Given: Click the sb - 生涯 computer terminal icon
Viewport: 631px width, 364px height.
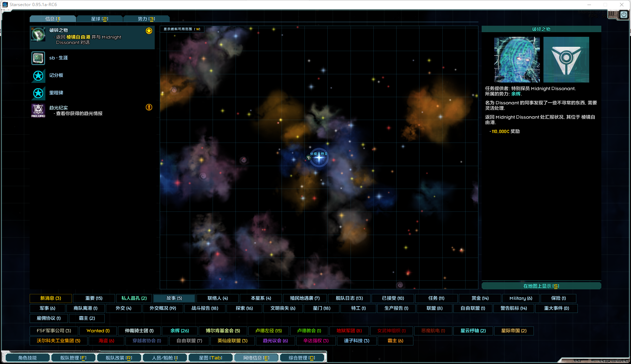Looking at the screenshot, I should point(38,58).
